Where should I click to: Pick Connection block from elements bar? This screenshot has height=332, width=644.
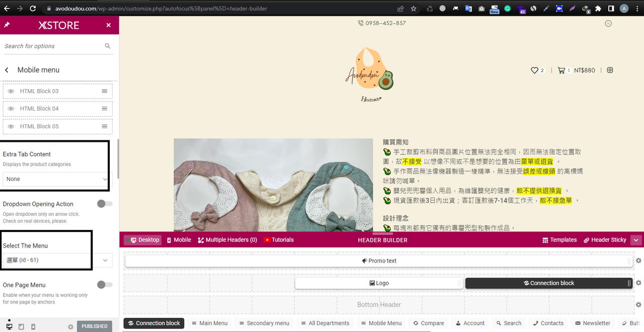pos(153,323)
